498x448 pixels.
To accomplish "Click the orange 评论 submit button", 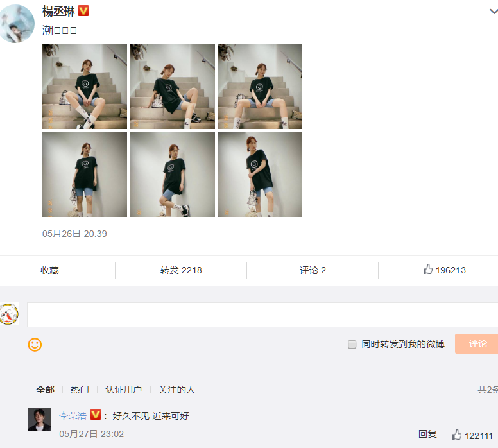I will [x=476, y=343].
